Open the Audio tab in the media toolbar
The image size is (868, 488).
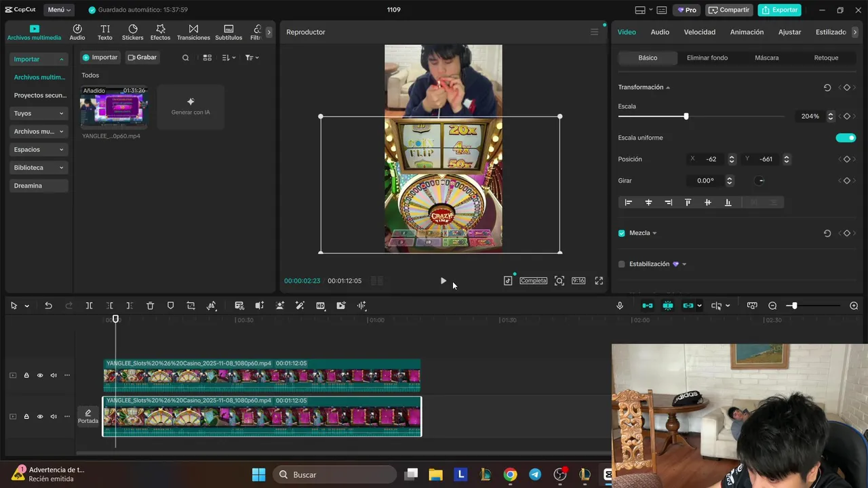tap(77, 32)
